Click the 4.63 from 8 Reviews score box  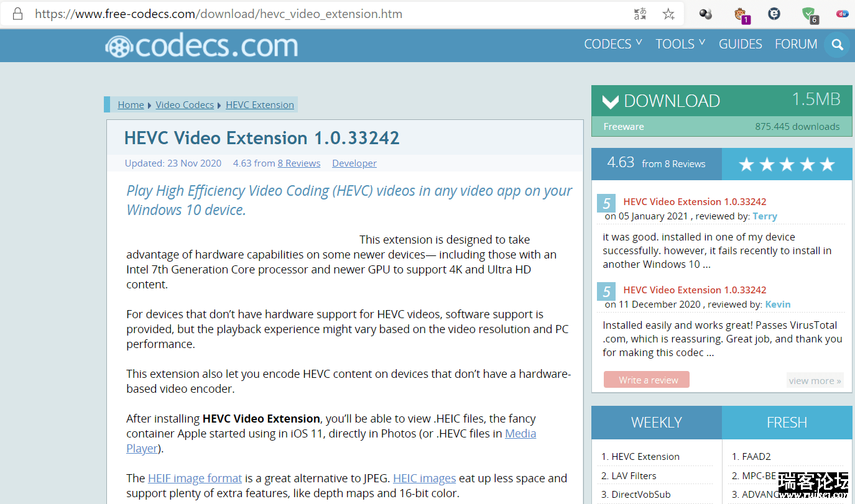click(657, 163)
